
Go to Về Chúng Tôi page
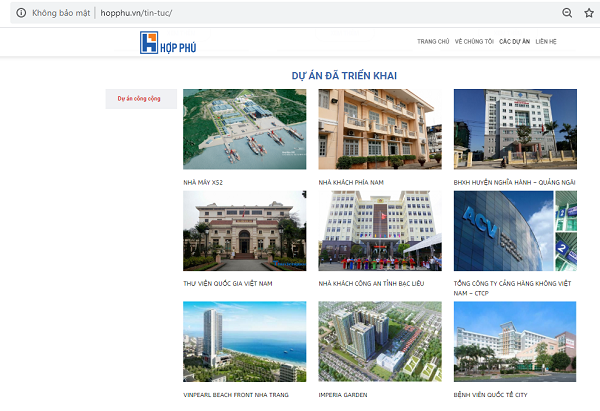tap(474, 42)
